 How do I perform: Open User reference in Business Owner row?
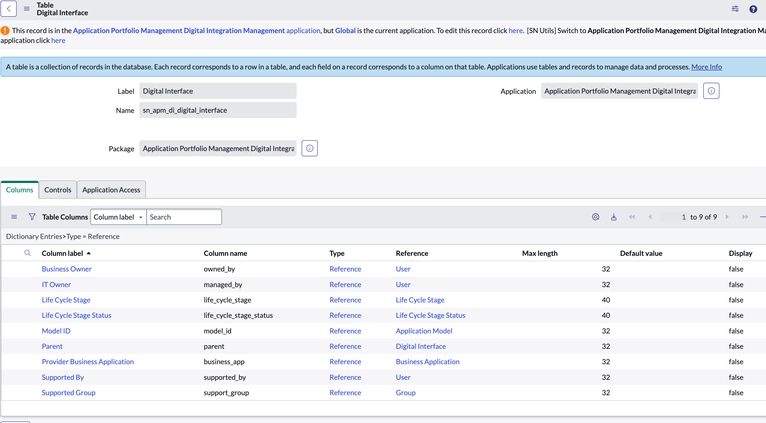click(403, 269)
